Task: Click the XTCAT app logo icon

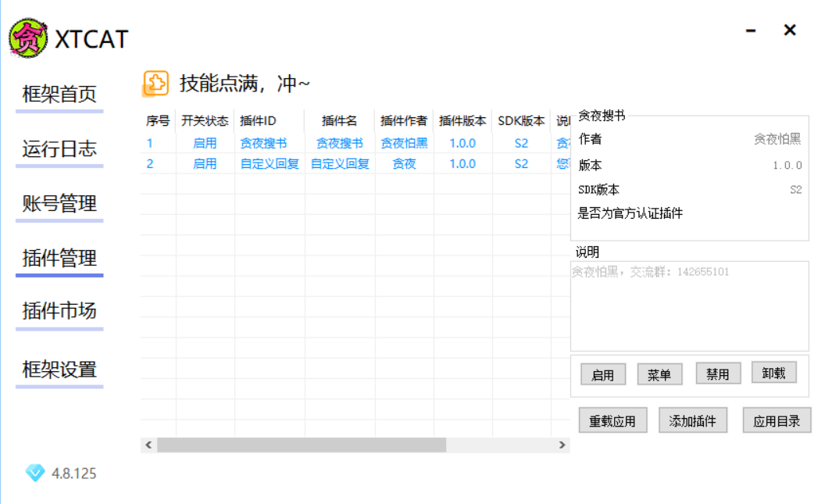Action: 28,38
